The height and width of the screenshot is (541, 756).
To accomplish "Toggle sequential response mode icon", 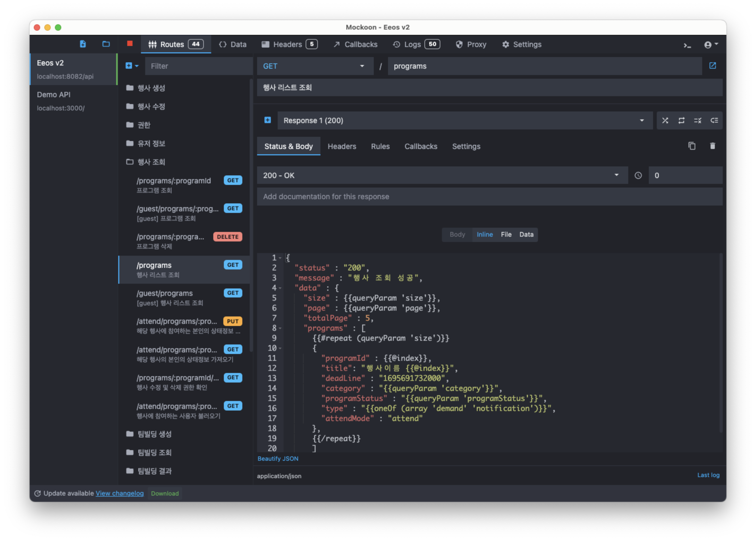I will tap(682, 121).
